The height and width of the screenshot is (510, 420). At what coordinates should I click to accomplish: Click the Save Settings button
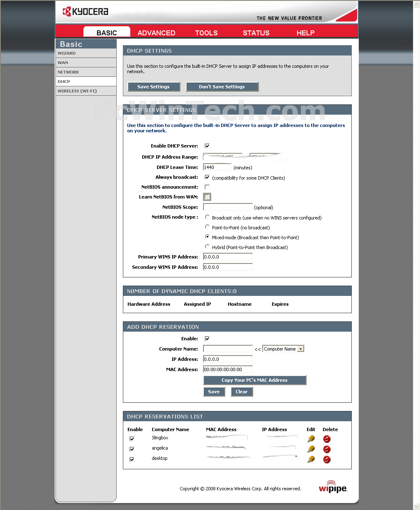[153, 87]
